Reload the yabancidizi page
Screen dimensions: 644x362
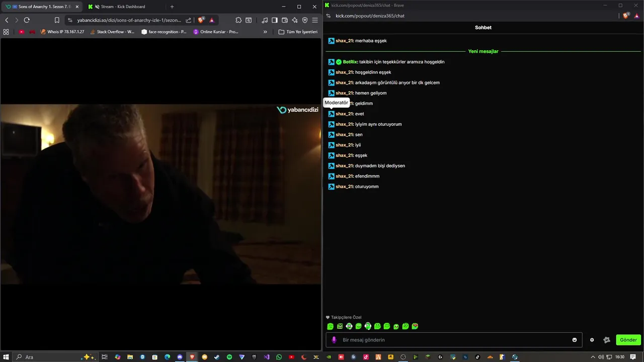(27, 20)
